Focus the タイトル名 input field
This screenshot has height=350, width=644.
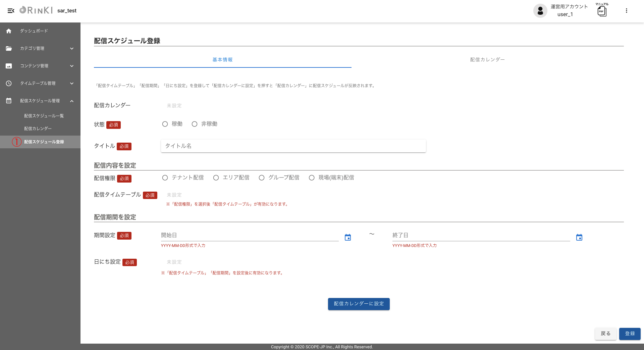293,146
